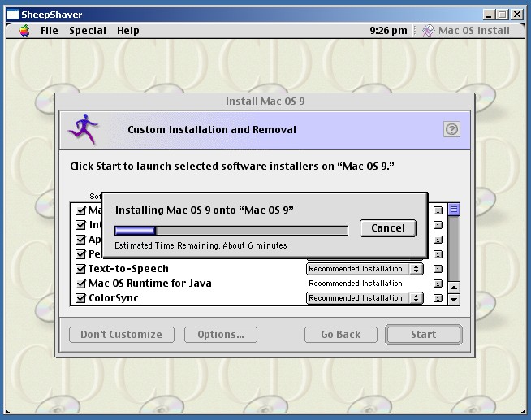
Task: Toggle the Text-to-Speech checkbox
Action: pyautogui.click(x=80, y=269)
